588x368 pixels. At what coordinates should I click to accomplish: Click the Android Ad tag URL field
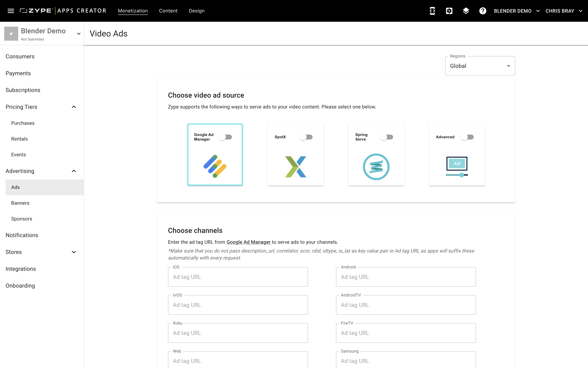406,277
